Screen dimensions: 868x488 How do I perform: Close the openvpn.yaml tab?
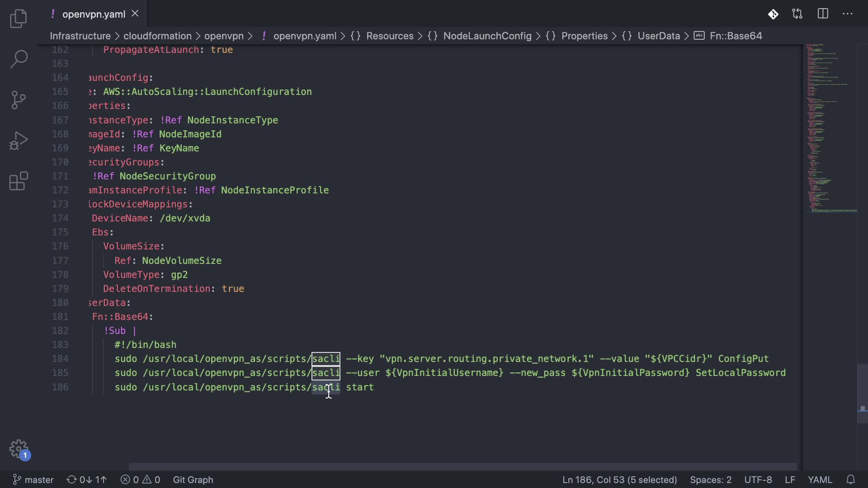135,14
